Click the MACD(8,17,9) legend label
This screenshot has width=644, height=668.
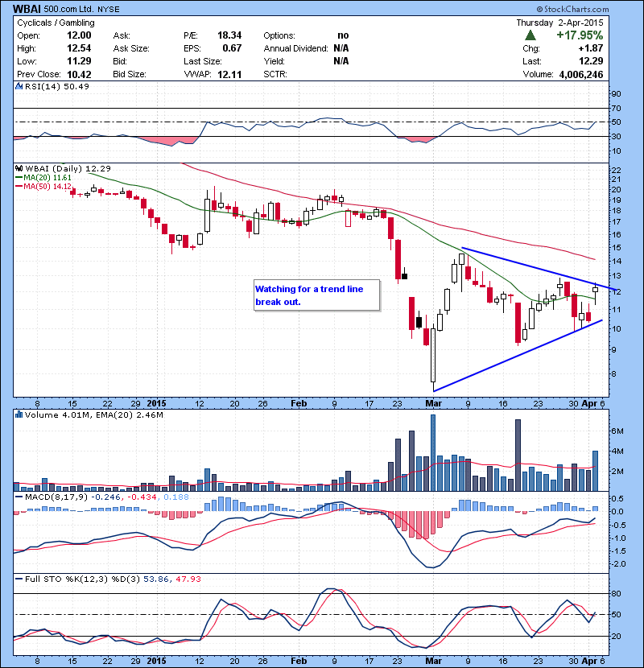click(57, 497)
